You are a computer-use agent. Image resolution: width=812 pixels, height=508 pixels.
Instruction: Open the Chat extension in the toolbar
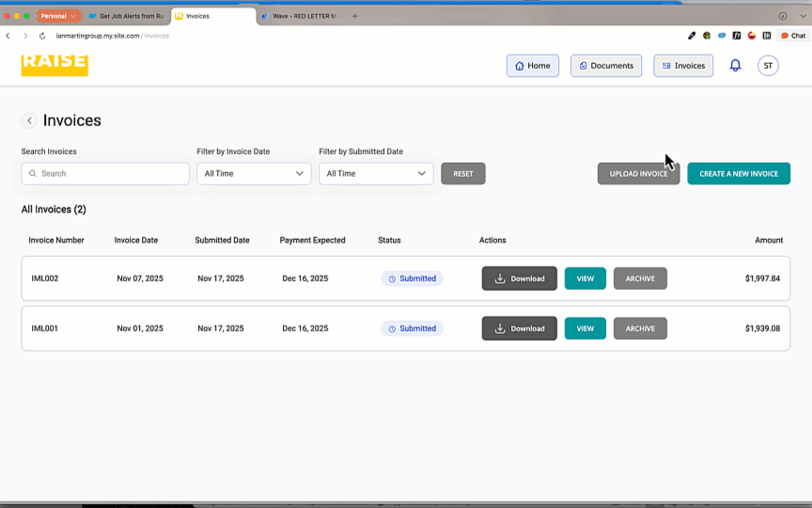pos(793,36)
